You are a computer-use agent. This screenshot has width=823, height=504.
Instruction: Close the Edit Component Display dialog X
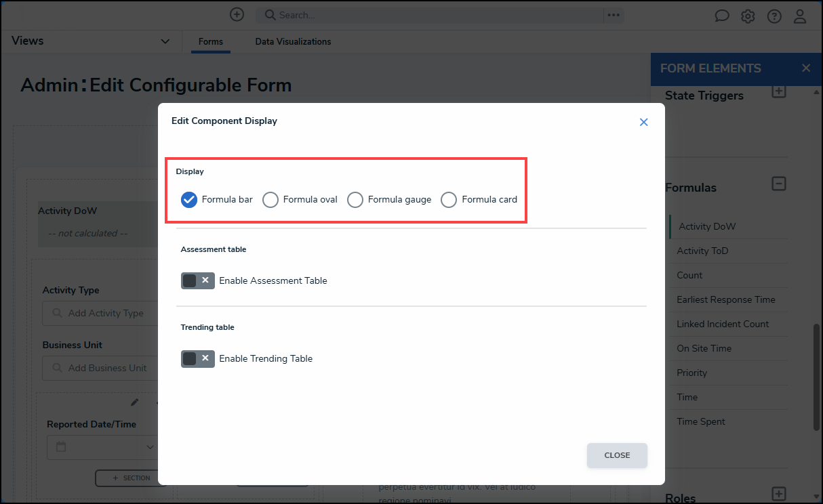coord(644,122)
